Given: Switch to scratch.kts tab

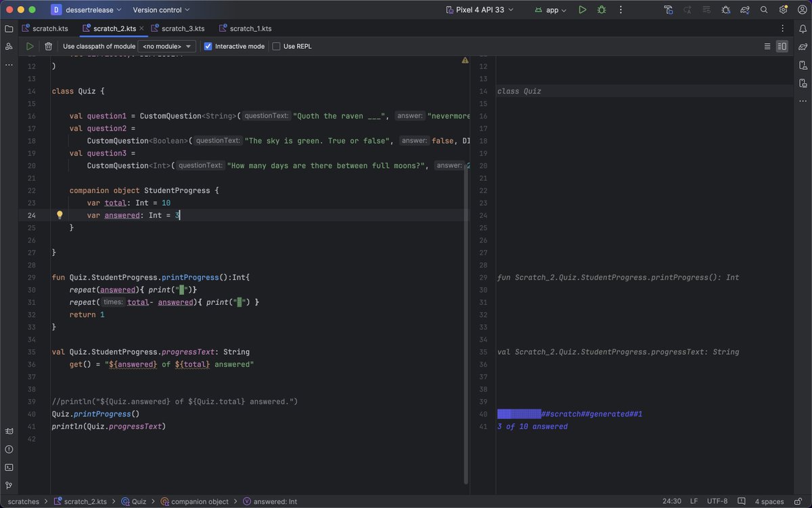Looking at the screenshot, I should pos(45,28).
